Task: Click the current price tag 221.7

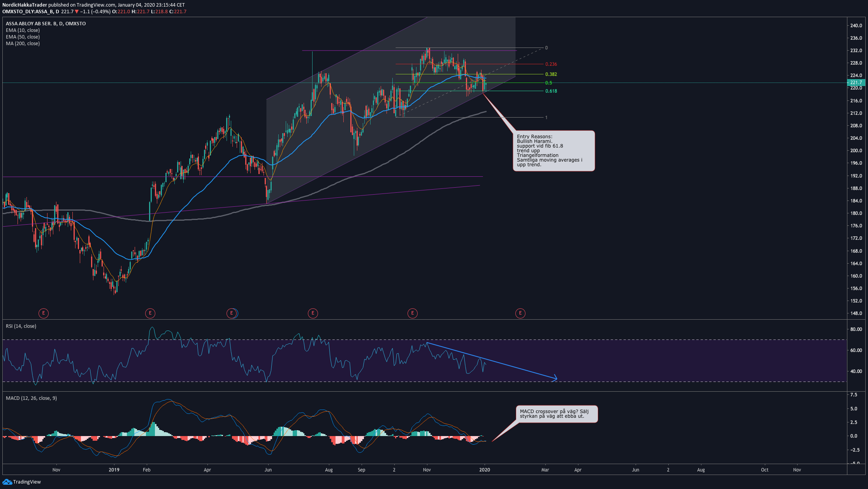Action: 856,83
